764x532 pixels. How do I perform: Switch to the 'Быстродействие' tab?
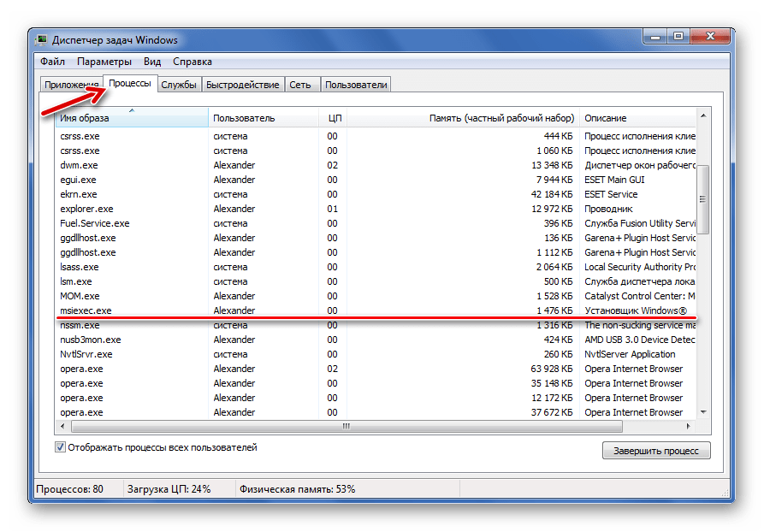coord(243,85)
